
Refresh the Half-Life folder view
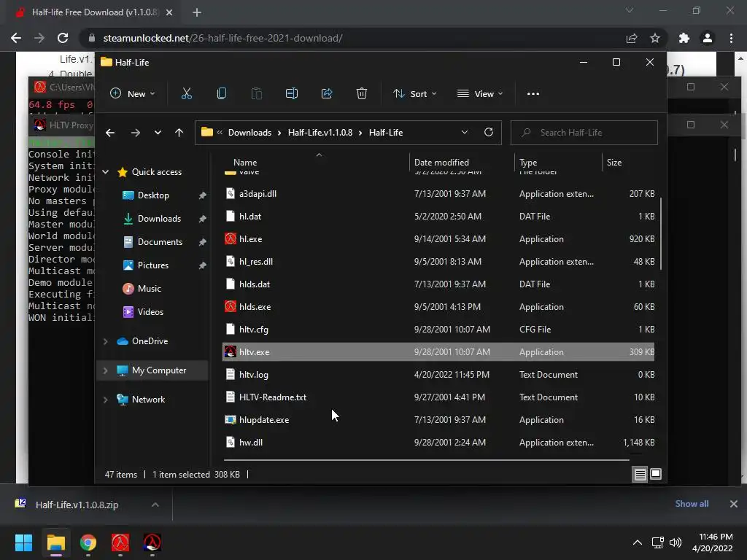pos(488,133)
